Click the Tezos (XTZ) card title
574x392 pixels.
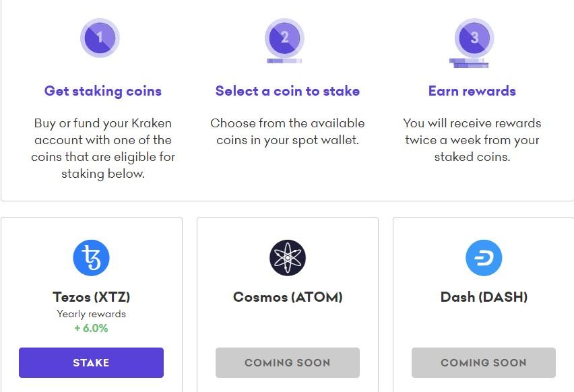tap(91, 297)
